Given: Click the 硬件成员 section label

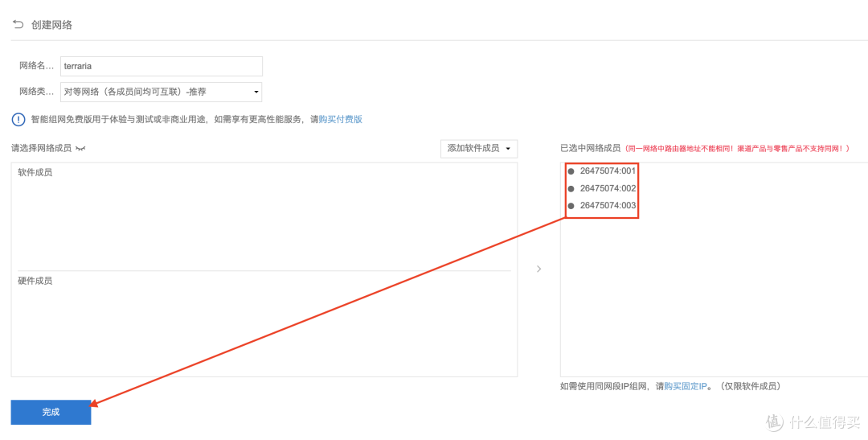Looking at the screenshot, I should pyautogui.click(x=35, y=281).
